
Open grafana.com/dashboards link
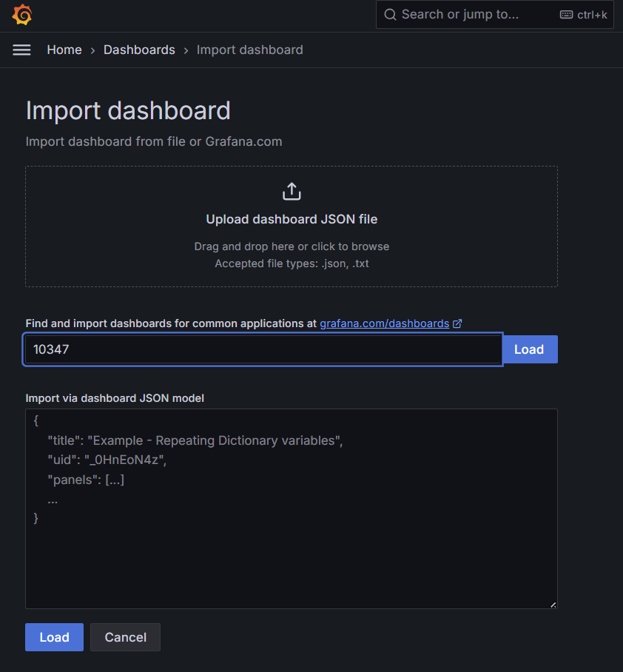point(384,323)
